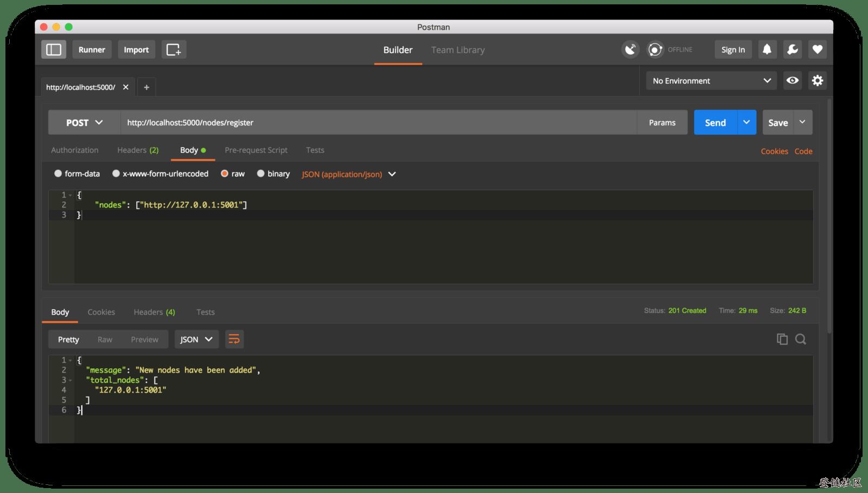
Task: Switch response view to Raw
Action: [105, 339]
